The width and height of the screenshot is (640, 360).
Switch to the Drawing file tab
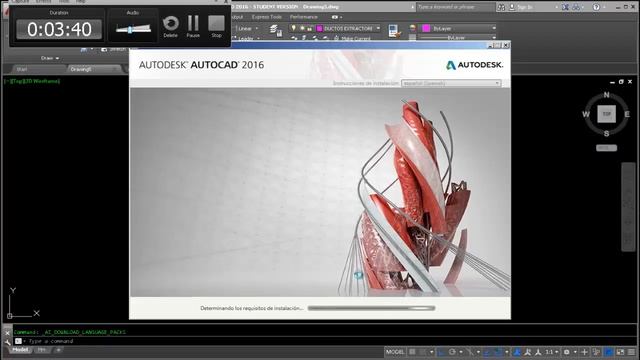point(81,69)
